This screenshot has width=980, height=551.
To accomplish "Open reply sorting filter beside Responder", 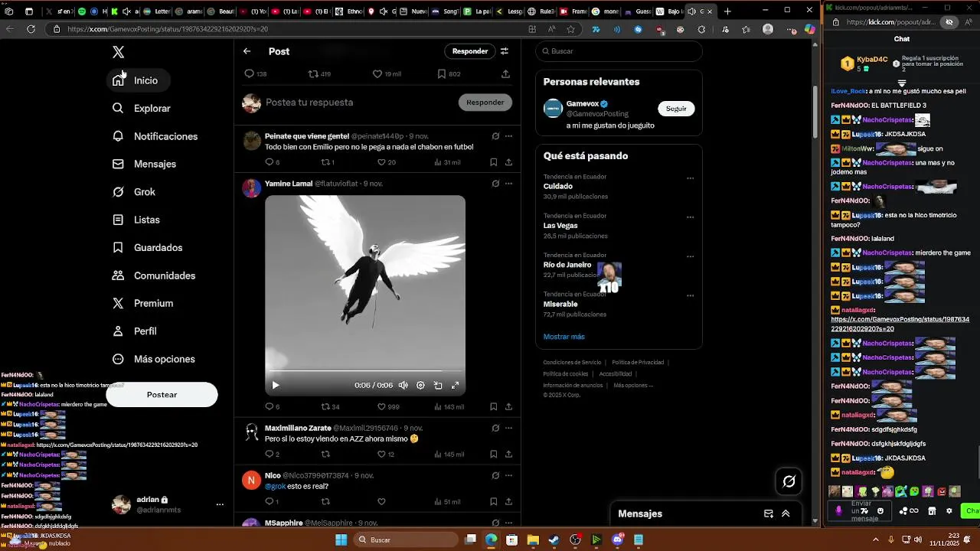I will [505, 51].
